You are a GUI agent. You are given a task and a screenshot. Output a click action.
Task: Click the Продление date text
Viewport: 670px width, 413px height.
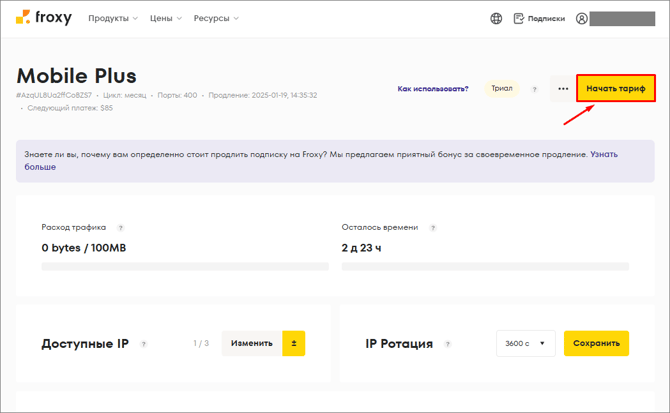pyautogui.click(x=263, y=95)
